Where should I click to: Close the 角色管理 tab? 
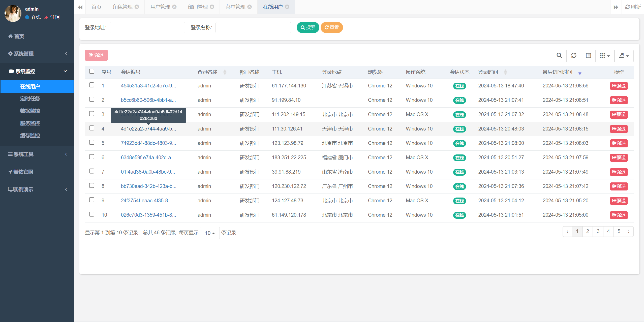(137, 7)
